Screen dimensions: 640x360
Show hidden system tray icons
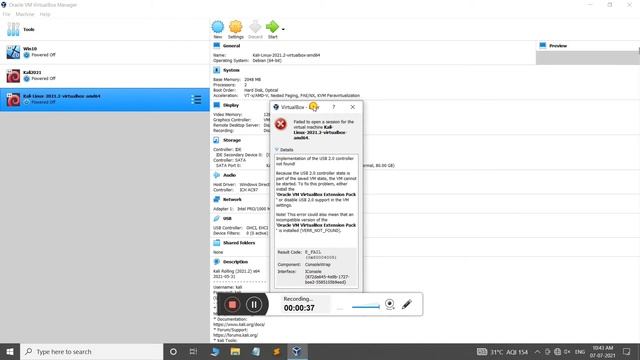click(537, 352)
